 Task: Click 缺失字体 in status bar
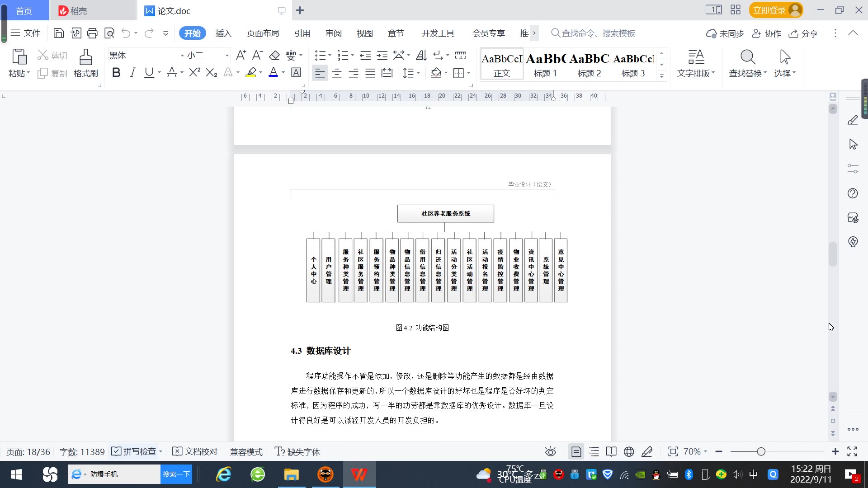[x=297, y=451]
